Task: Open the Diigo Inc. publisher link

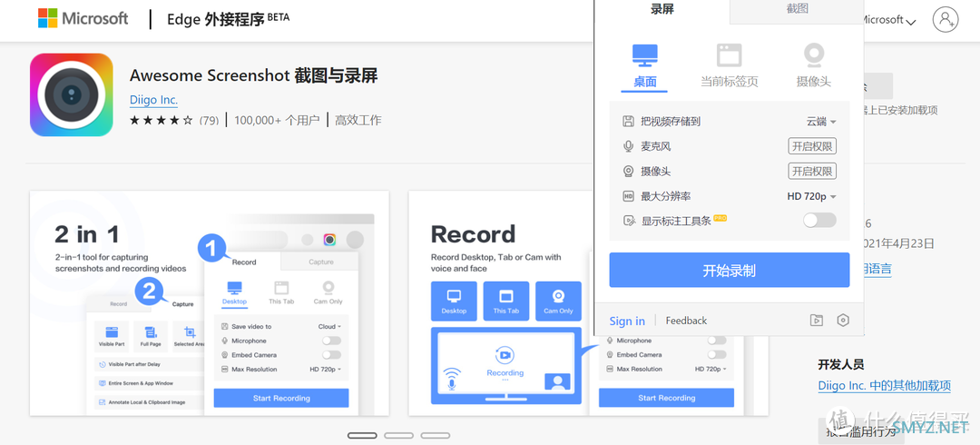Action: (153, 100)
